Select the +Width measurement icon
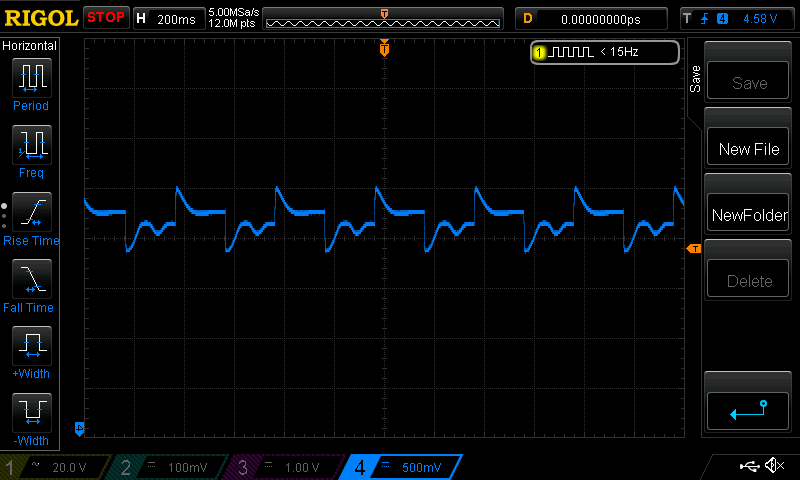 31,352
